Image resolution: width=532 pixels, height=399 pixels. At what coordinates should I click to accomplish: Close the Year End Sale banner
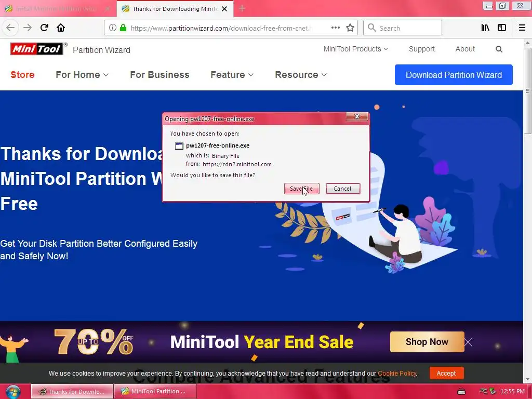click(468, 342)
